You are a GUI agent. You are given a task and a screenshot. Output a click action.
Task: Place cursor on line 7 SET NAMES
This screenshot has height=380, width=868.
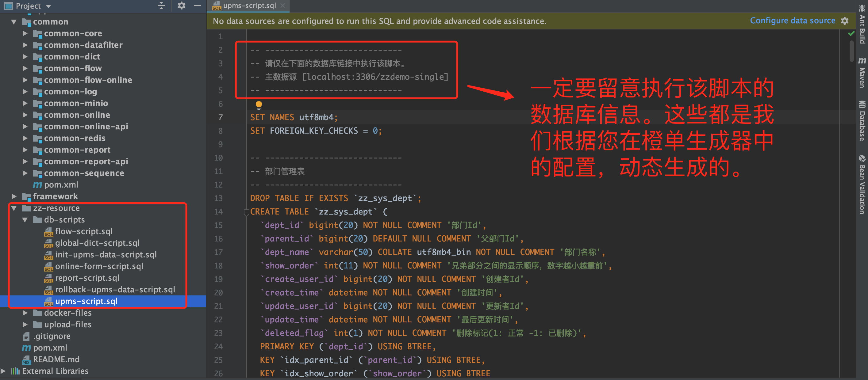pyautogui.click(x=294, y=117)
